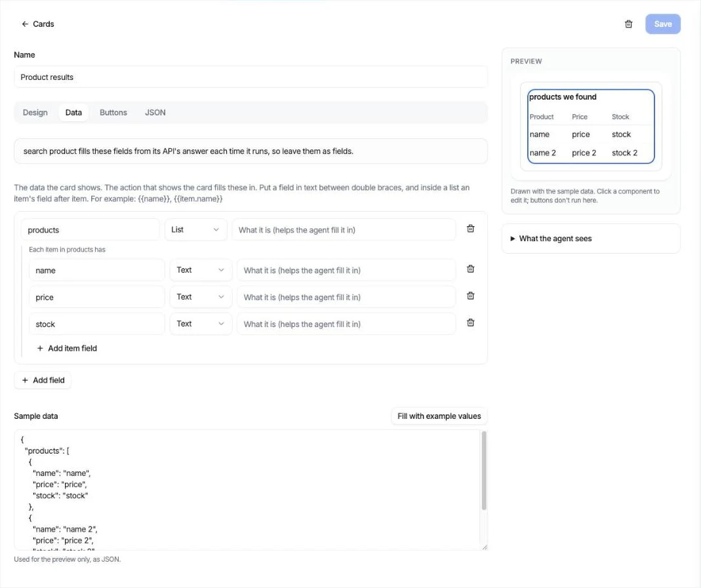Click the Sample data resize handle corner
This screenshot has height=588, width=701.
[x=485, y=547]
